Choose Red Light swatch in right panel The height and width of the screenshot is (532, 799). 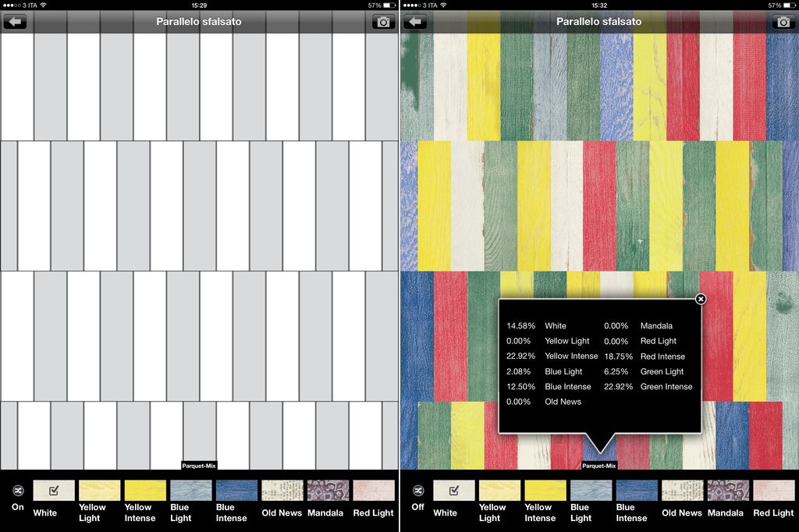(x=773, y=491)
